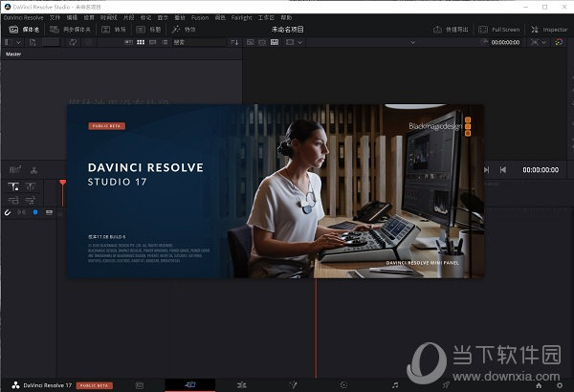Viewport: 574px width, 392px height.
Task: Open the Titles panel
Action: pos(148,30)
